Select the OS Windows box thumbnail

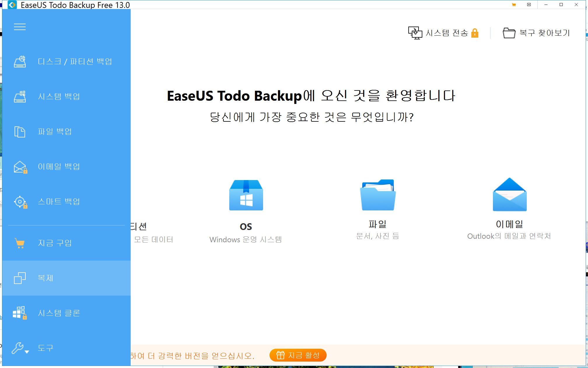(246, 195)
